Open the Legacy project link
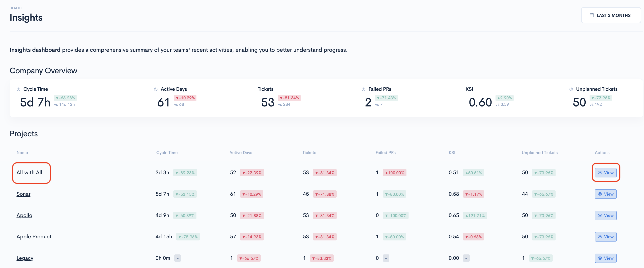 click(x=25, y=258)
